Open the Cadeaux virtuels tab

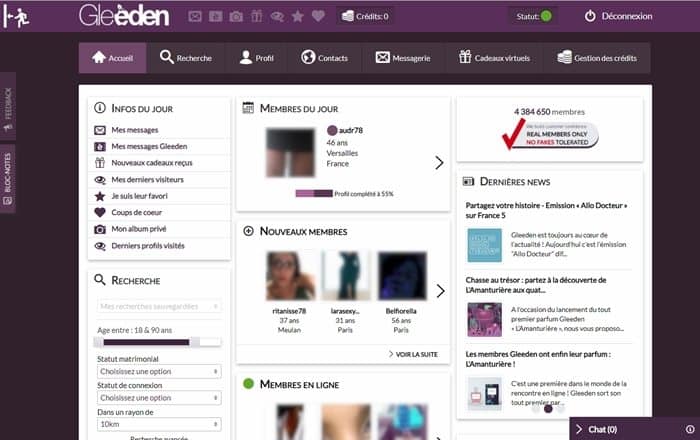coord(494,58)
